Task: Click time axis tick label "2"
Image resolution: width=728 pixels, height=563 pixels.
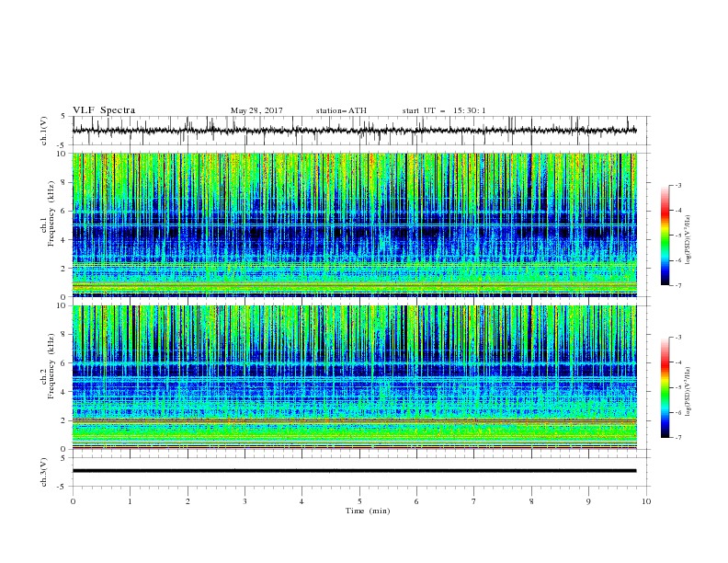Action: click(188, 501)
